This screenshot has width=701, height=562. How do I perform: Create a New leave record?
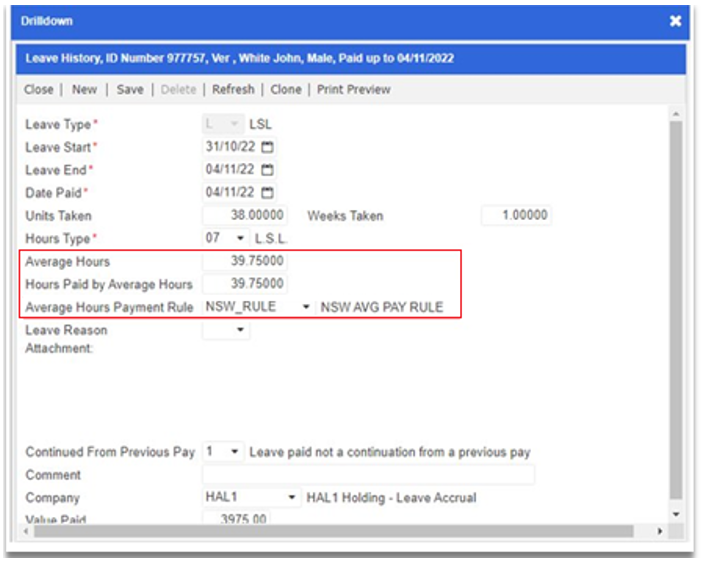pyautogui.click(x=84, y=89)
